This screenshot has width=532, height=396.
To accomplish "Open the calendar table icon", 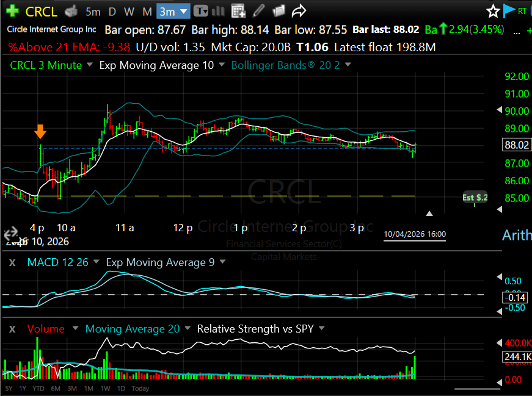I will coord(239,11).
